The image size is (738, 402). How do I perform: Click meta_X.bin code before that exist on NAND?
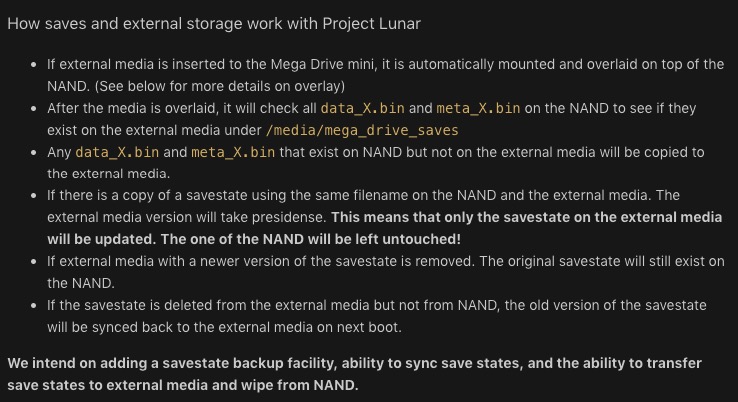click(233, 153)
